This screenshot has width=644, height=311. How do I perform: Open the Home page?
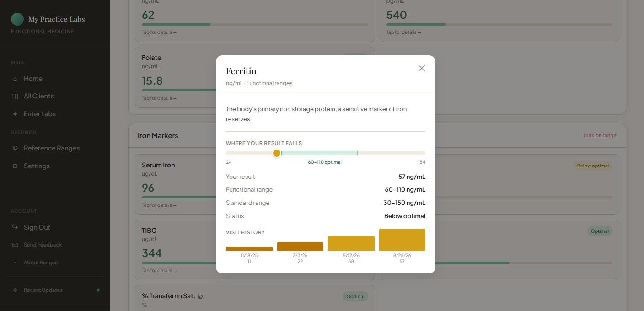coord(33,79)
